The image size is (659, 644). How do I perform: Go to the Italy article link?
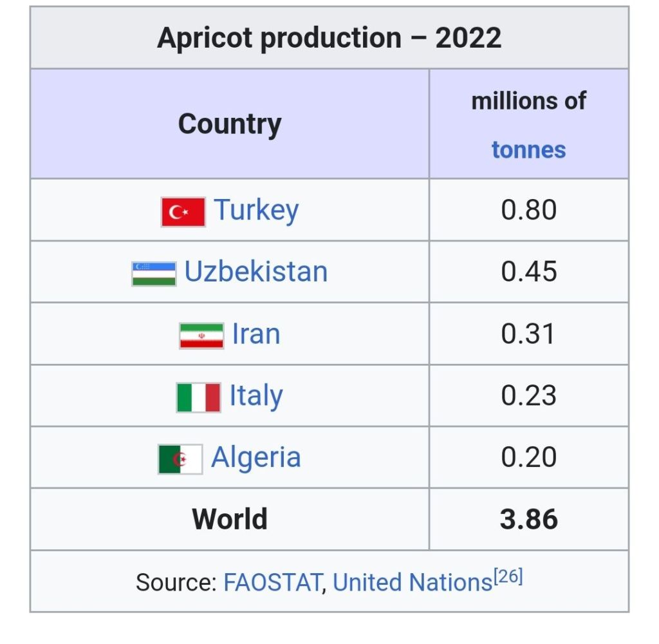pyautogui.click(x=256, y=396)
